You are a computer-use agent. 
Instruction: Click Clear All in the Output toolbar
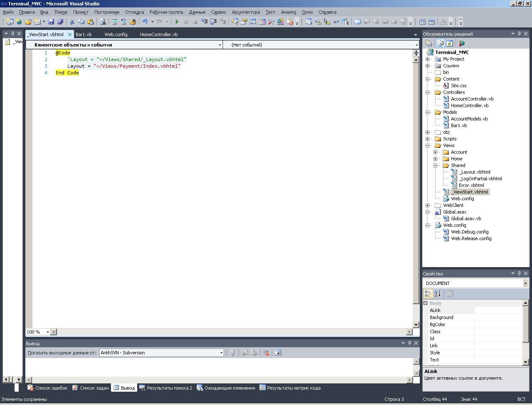[266, 353]
